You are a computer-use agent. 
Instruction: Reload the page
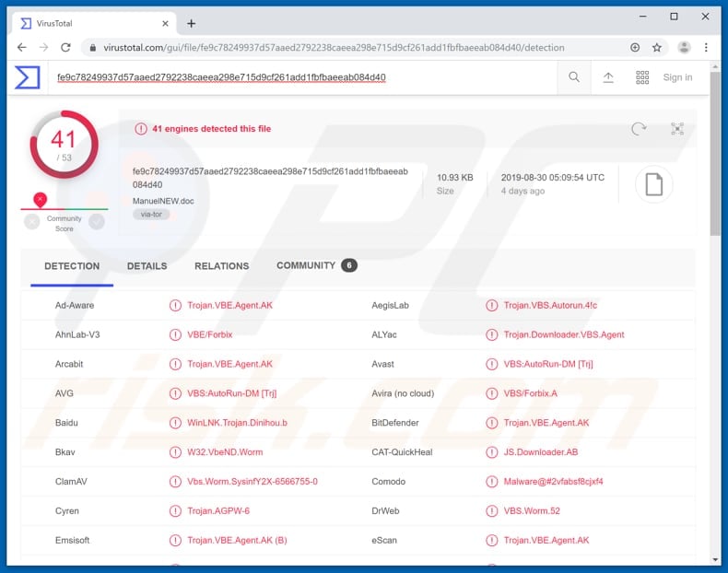(66, 47)
